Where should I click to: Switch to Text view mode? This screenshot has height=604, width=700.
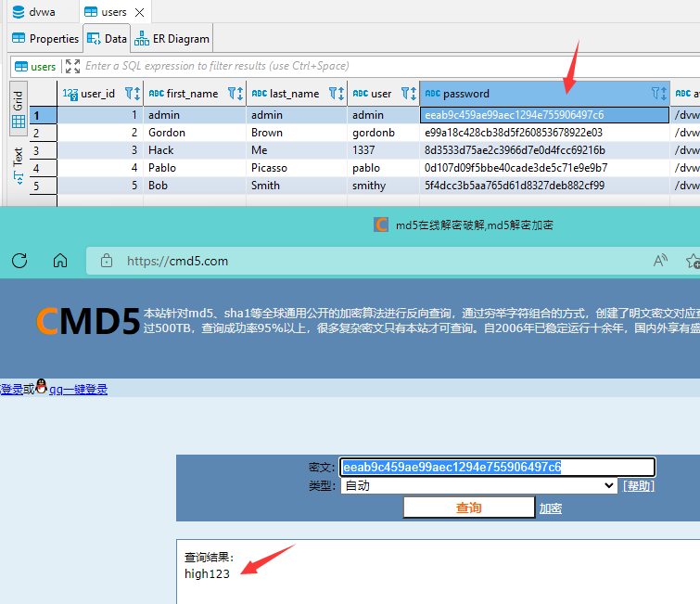pos(19,166)
